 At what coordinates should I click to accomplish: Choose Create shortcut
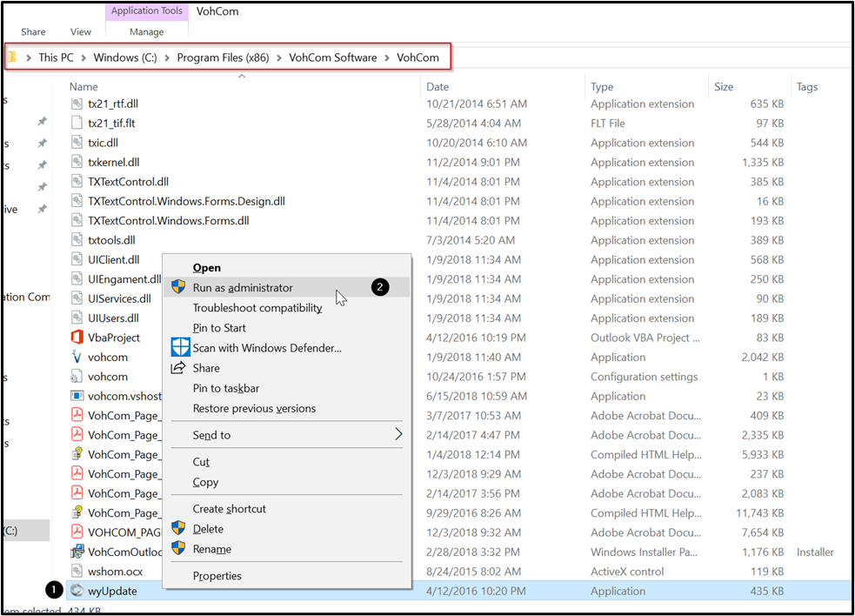click(286, 509)
